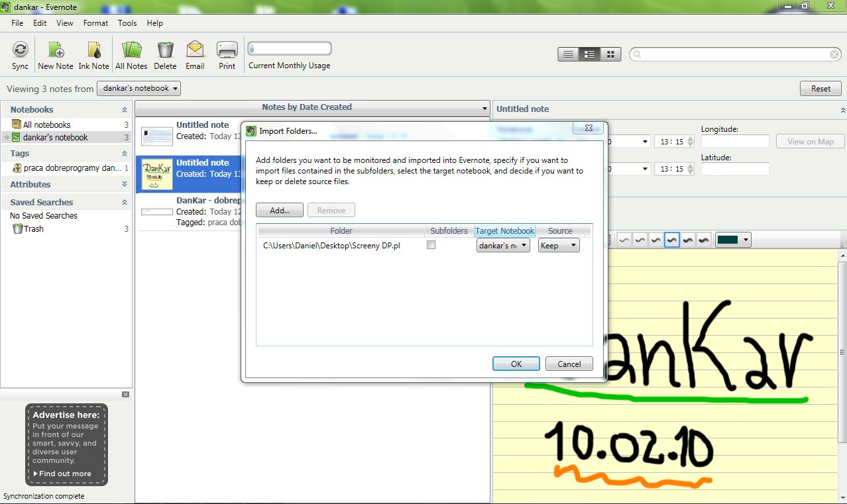Click the Add... button in dialog

click(x=280, y=210)
